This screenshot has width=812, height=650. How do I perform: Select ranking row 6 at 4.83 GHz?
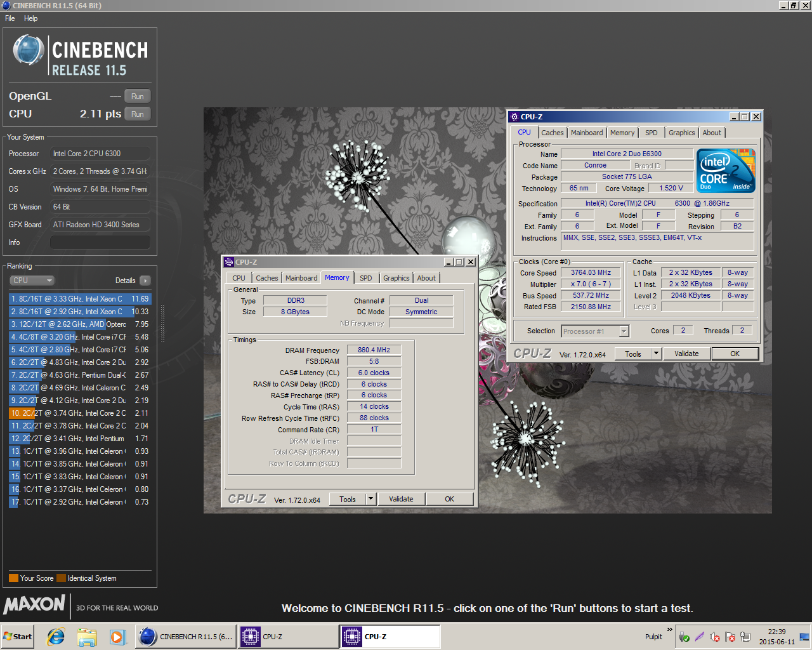80,362
